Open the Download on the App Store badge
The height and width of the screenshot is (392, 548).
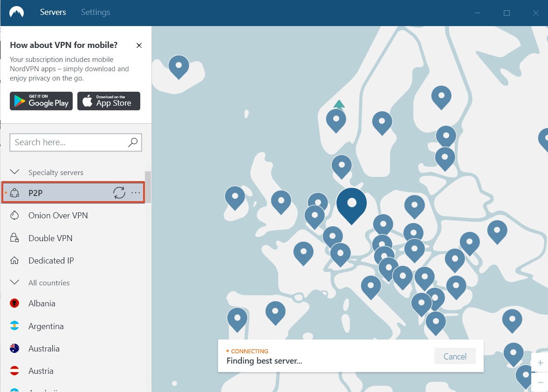coord(109,101)
